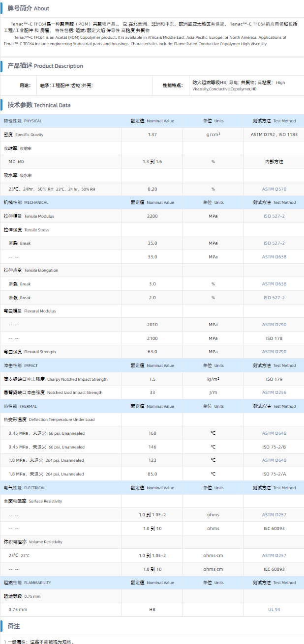Select the 密度 Specific Gravity row label

[x=24, y=135]
